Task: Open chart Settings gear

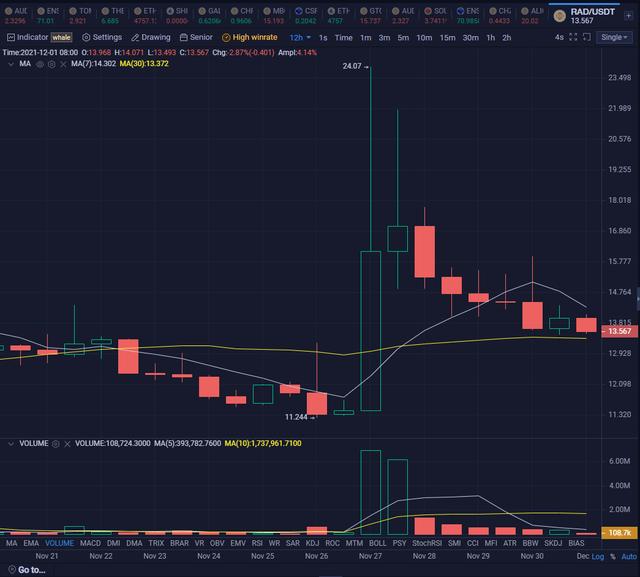Action: coord(86,37)
